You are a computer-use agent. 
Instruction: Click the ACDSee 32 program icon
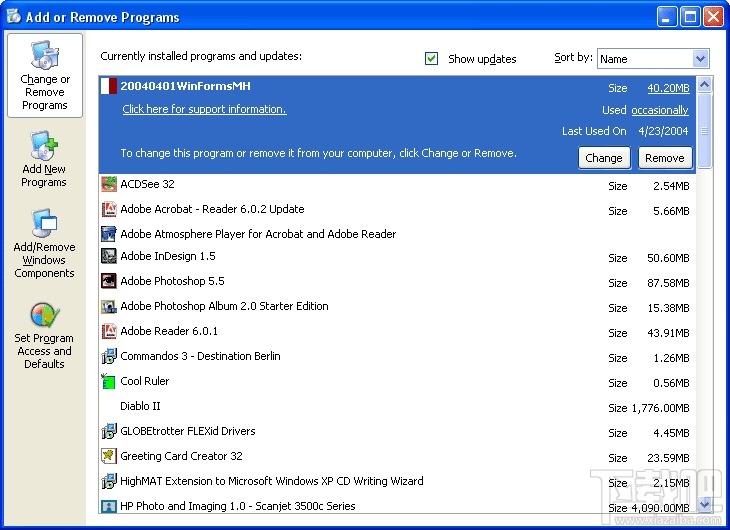[x=109, y=185]
